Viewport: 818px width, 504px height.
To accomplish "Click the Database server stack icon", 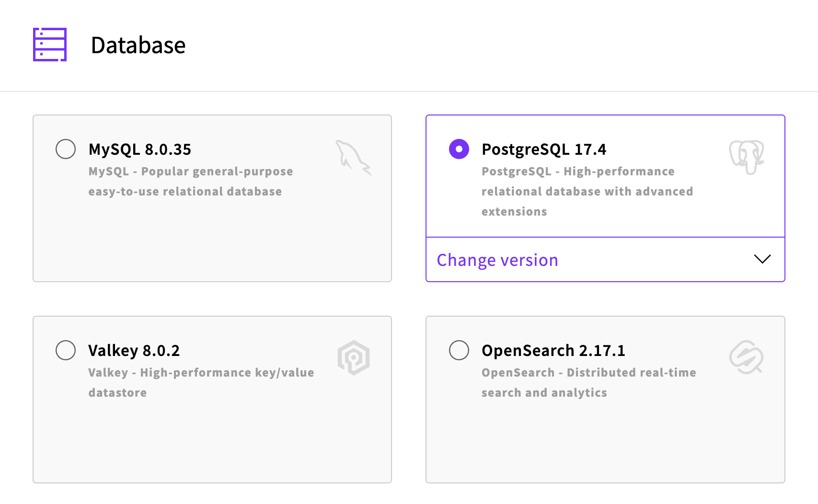I will 50,45.
